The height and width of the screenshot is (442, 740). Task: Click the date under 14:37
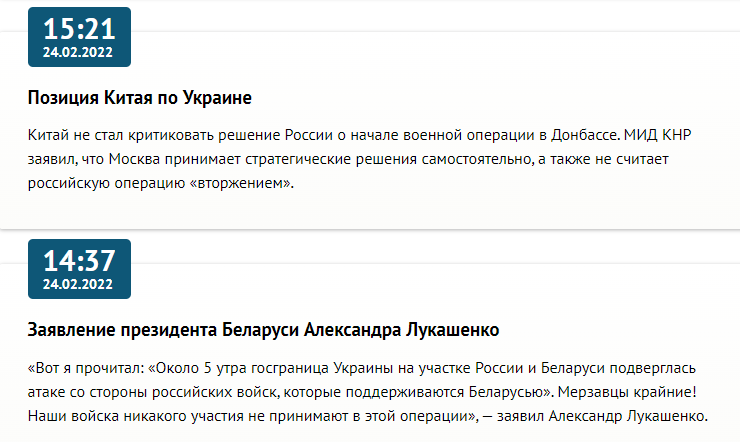pos(79,283)
